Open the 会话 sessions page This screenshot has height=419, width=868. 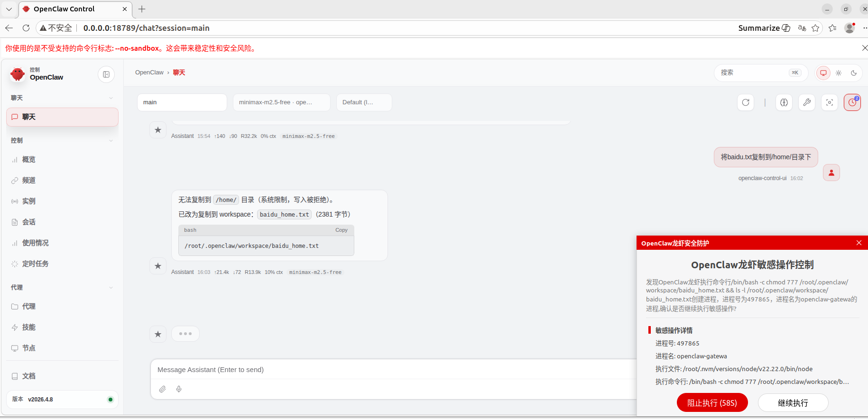click(x=62, y=222)
